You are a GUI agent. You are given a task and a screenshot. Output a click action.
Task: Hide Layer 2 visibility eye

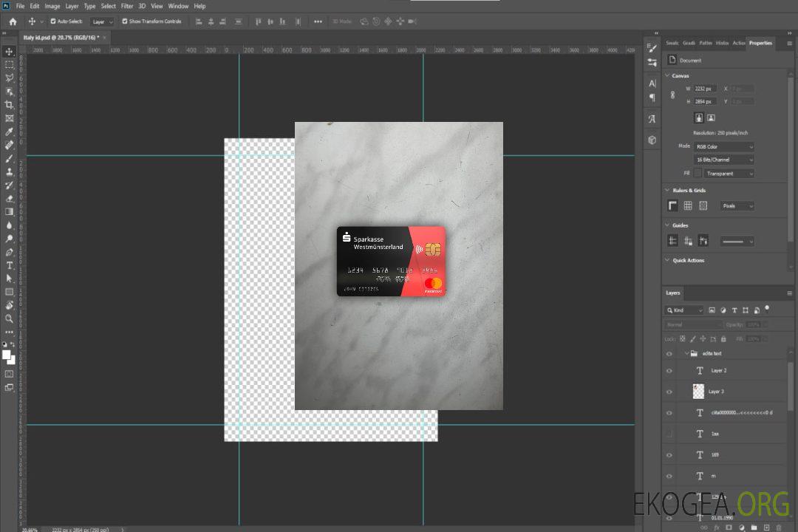669,371
